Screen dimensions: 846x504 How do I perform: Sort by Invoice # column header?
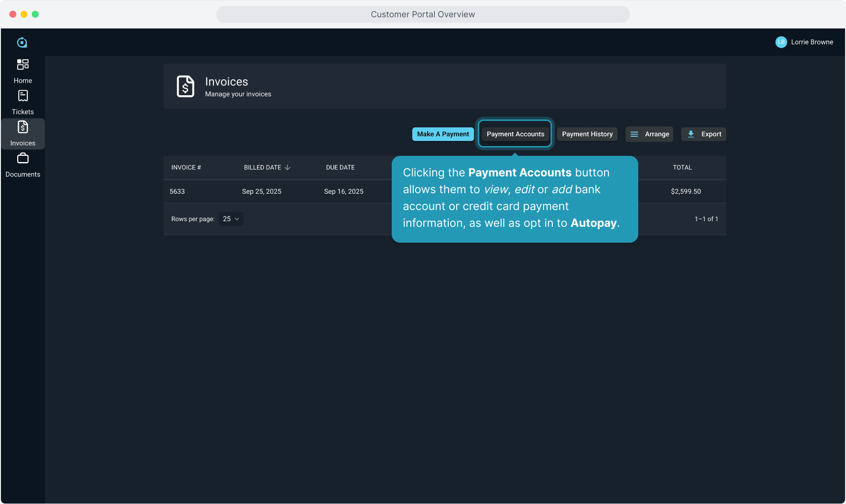coord(186,168)
